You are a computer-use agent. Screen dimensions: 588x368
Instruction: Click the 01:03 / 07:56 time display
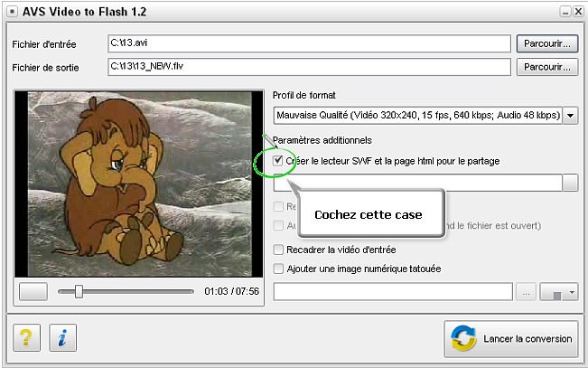(232, 291)
